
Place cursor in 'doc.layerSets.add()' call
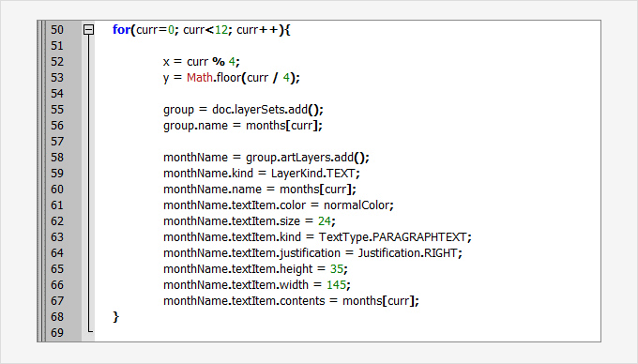267,110
